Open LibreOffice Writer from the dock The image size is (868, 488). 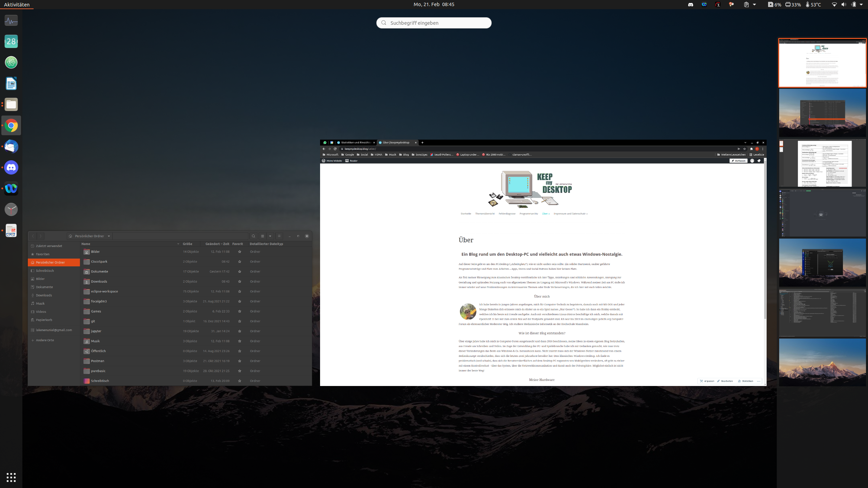coord(11,84)
